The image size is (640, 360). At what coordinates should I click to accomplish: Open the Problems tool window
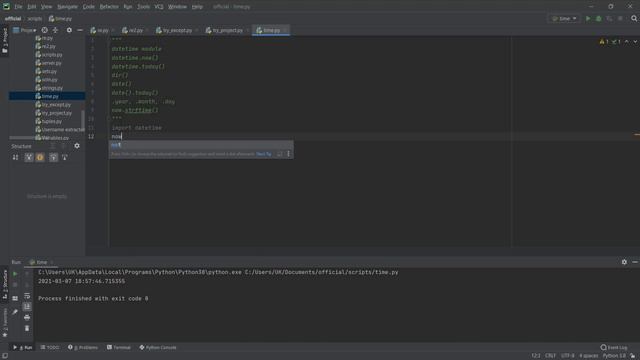pos(83,347)
